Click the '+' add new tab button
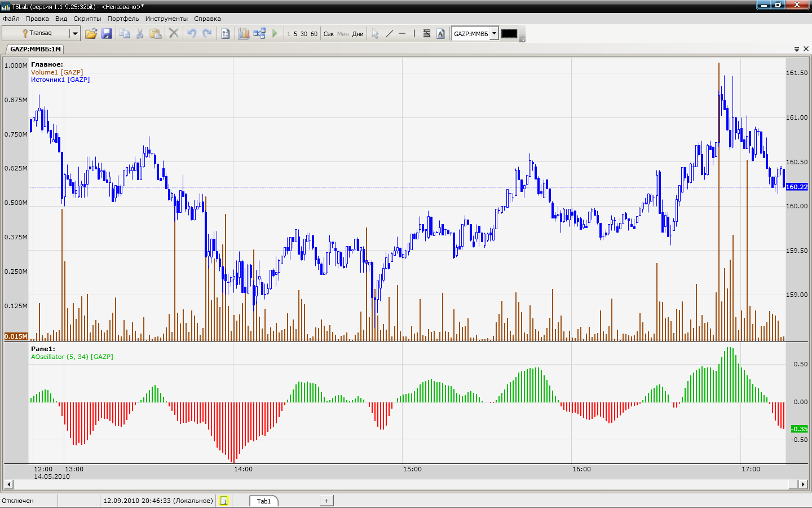The width and height of the screenshot is (812, 508). tap(326, 501)
